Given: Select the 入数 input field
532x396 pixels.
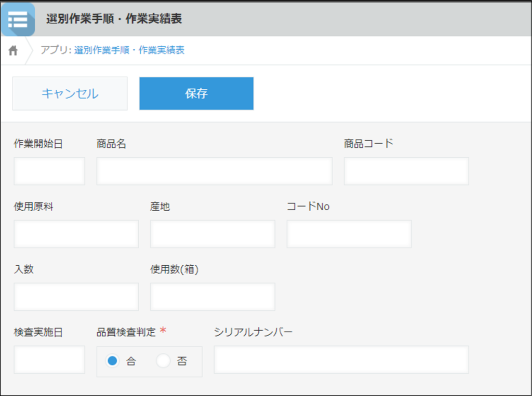Looking at the screenshot, I should (76, 297).
